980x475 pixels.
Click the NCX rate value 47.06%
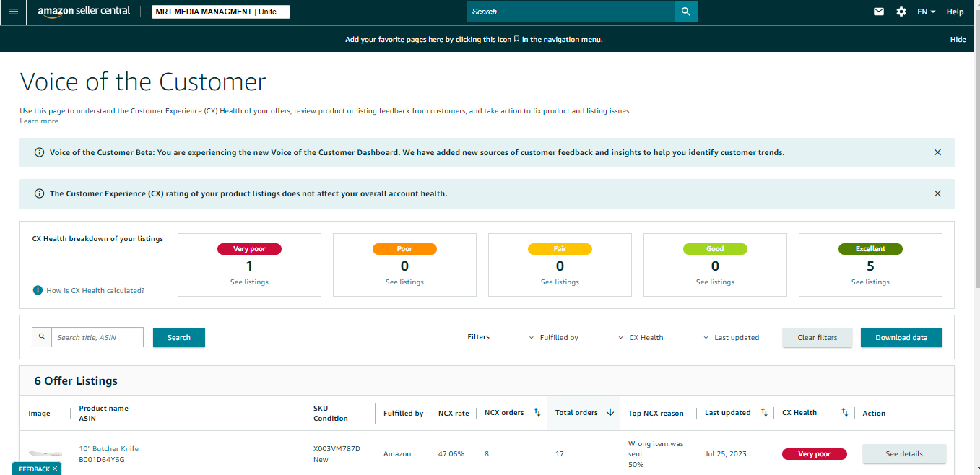(x=451, y=454)
